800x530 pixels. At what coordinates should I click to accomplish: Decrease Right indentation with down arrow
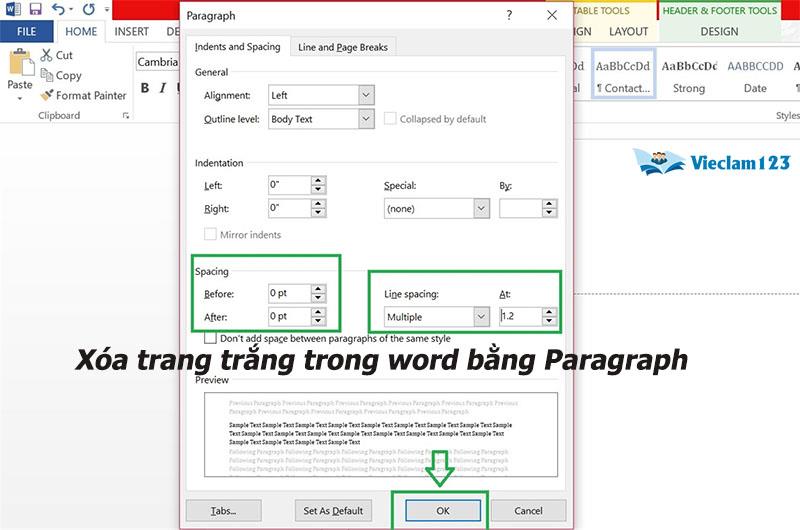[318, 212]
